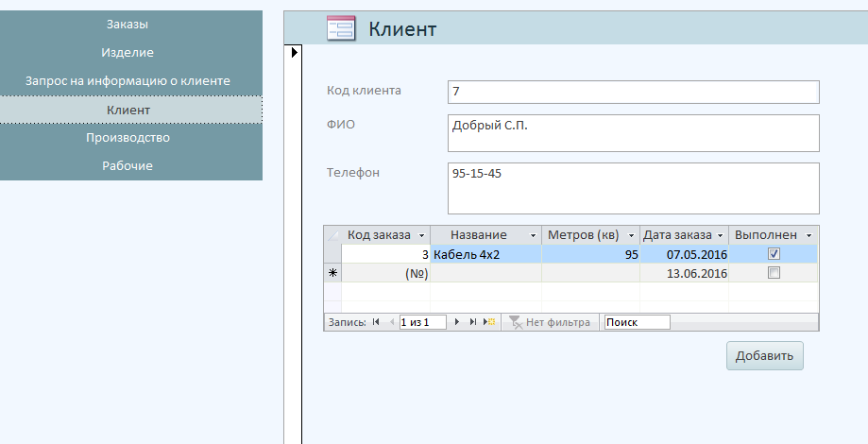Open the Код заказа column dropdown
868x444 pixels.
[422, 235]
